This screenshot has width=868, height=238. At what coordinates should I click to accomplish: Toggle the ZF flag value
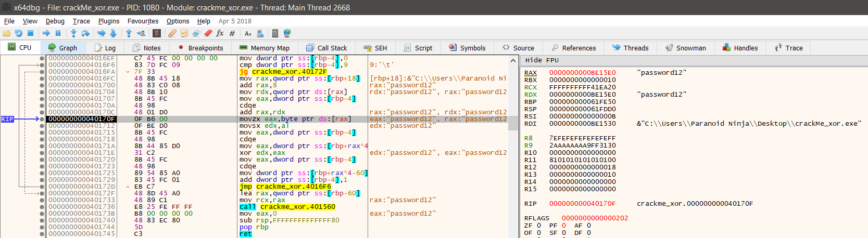pyautogui.click(x=538, y=226)
